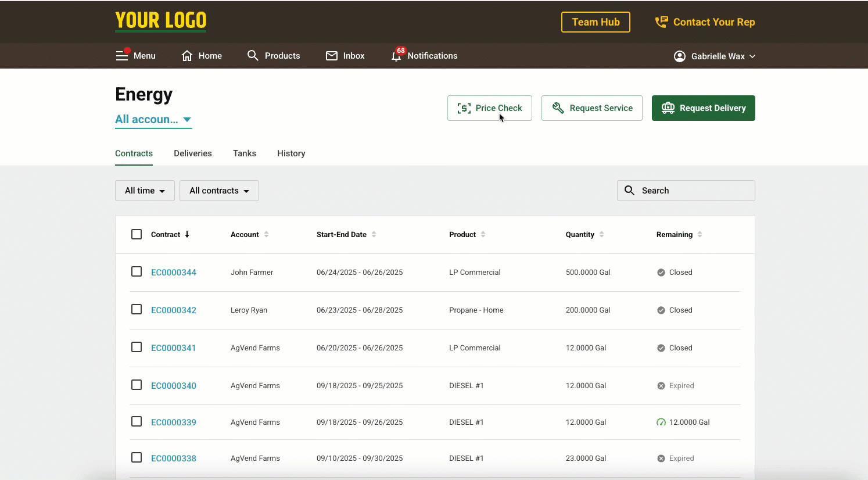Click the Products magnifier icon
This screenshot has height=480, width=868.
(x=253, y=55)
